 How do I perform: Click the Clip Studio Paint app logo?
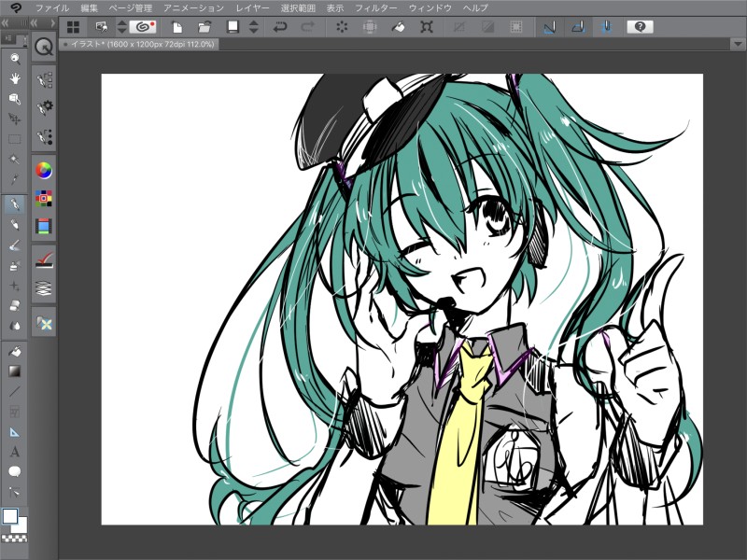coord(15,8)
